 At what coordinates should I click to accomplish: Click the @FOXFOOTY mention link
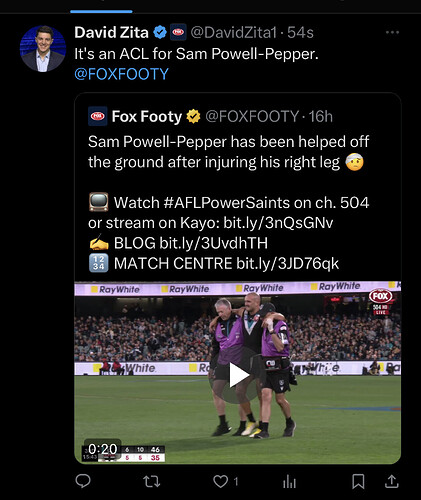tap(121, 74)
